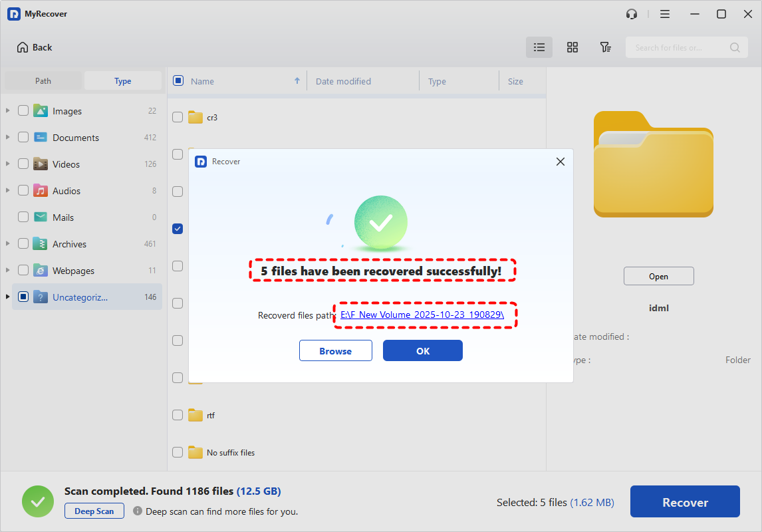Image resolution: width=762 pixels, height=532 pixels.
Task: Expand the Archives category node
Action: click(x=8, y=244)
